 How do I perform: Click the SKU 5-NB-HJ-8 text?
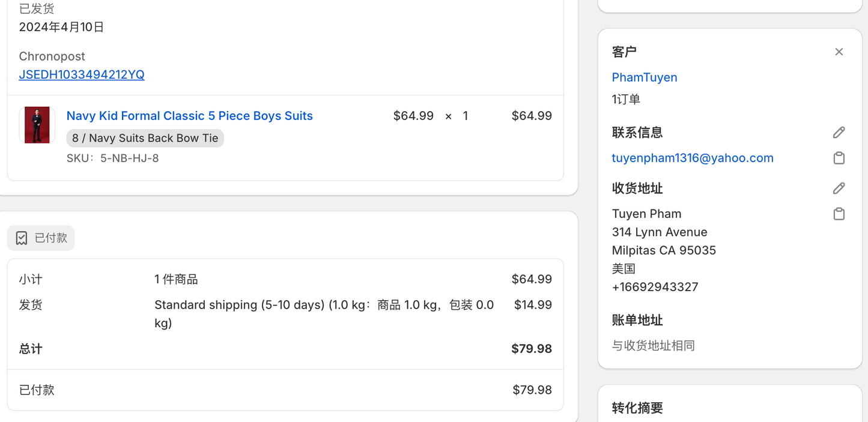click(112, 158)
